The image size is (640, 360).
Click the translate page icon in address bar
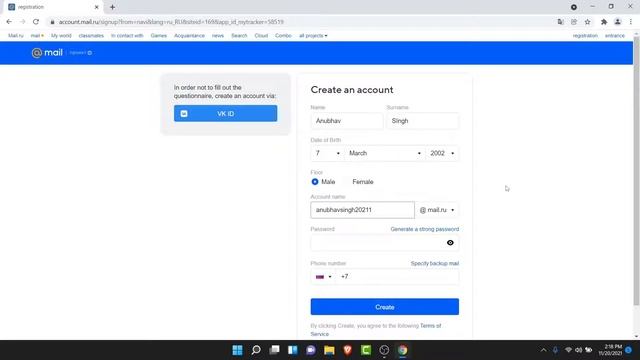coord(560,22)
